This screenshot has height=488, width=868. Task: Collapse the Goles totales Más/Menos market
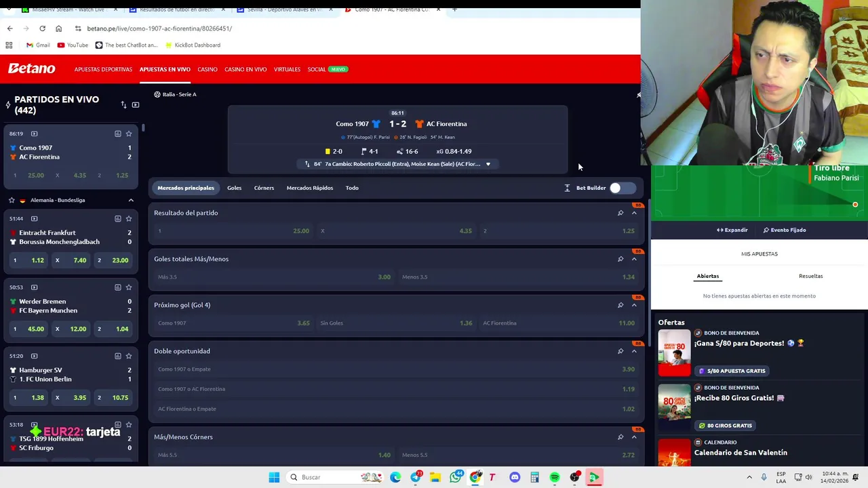[x=634, y=259]
